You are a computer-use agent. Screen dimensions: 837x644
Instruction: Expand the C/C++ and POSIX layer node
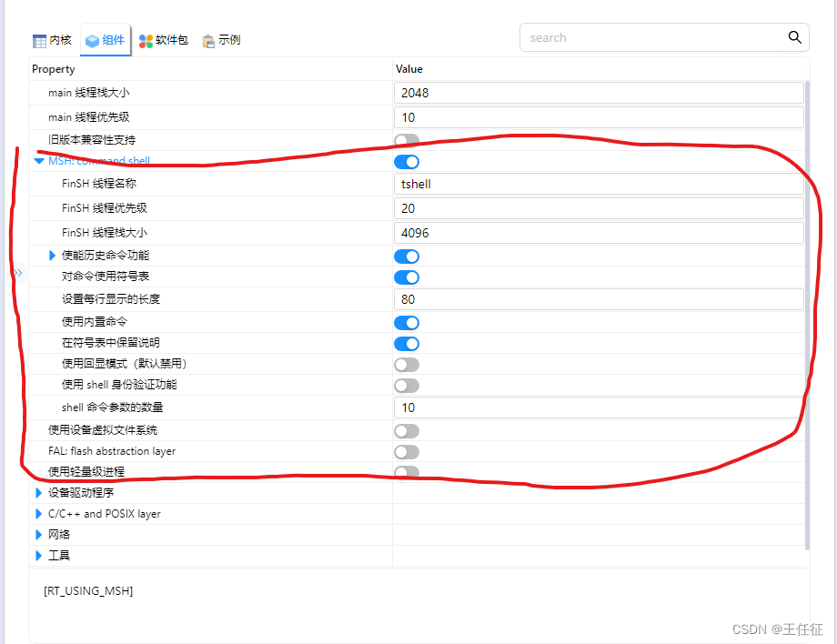click(40, 513)
